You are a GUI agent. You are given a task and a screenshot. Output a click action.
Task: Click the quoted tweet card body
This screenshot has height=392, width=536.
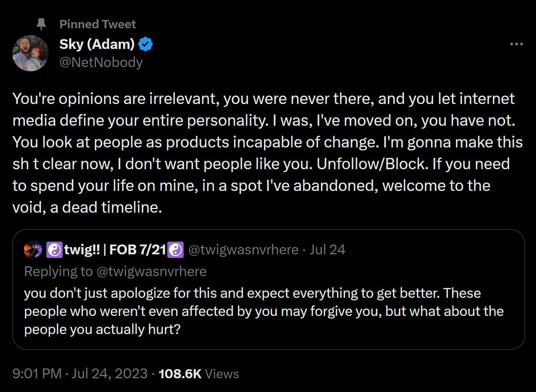point(268,311)
